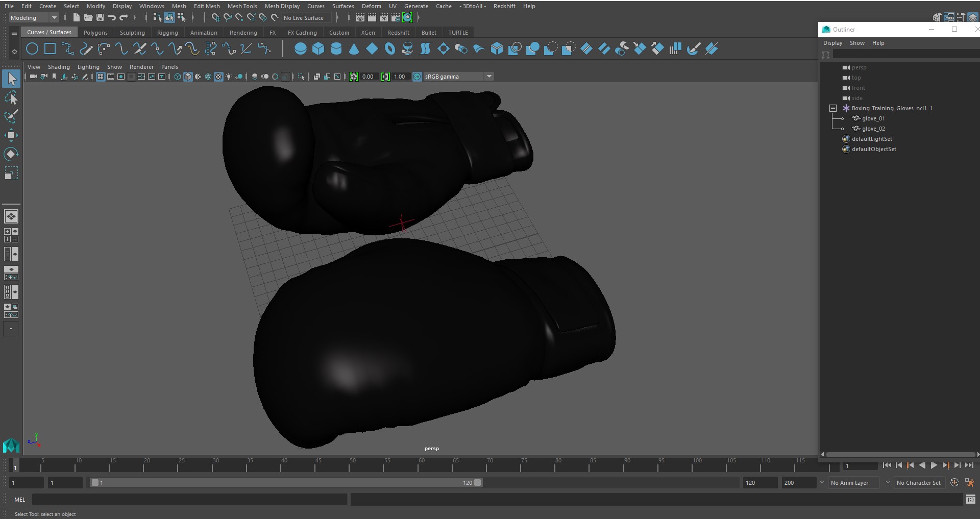Create a NURBS torus from the shelf
Image resolution: width=980 pixels, height=519 pixels.
tap(390, 49)
